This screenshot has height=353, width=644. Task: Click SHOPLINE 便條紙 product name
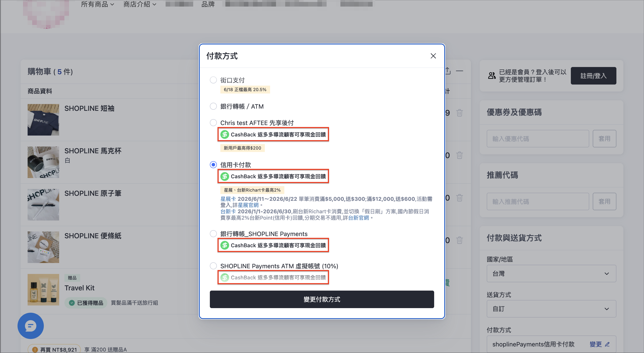coord(93,236)
